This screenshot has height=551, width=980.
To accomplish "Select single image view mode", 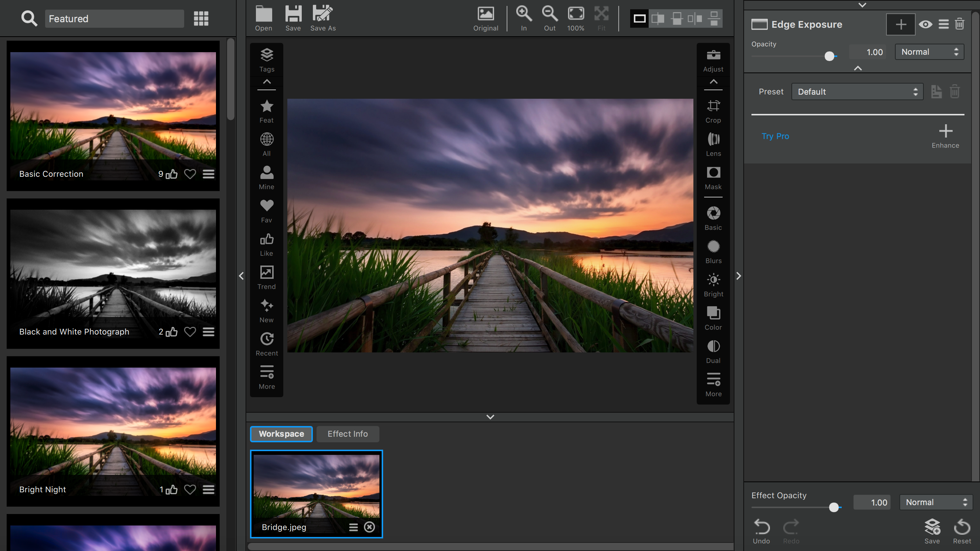I will (639, 18).
